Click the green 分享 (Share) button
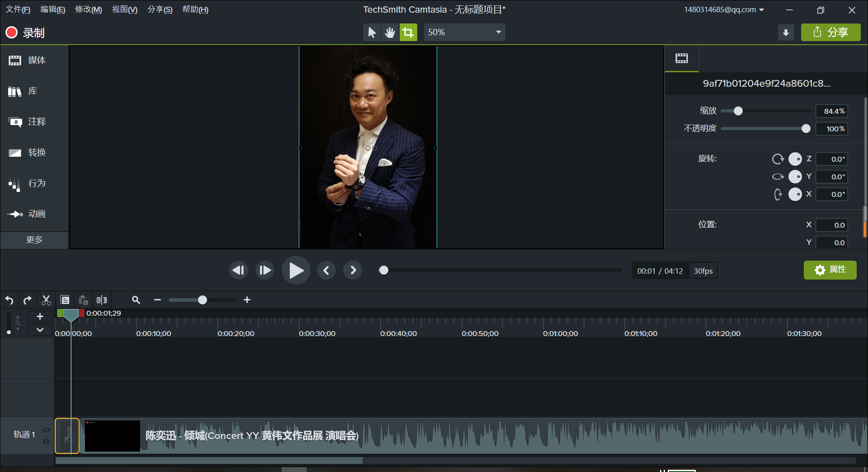Image resolution: width=868 pixels, height=472 pixels. (831, 32)
